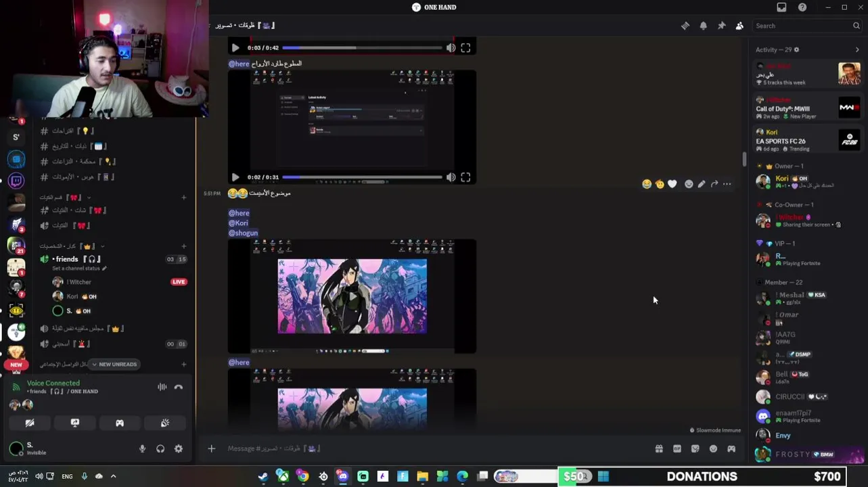This screenshot has height=487, width=868.
Task: Make the top 0:42 video fullscreen
Action: click(x=465, y=48)
